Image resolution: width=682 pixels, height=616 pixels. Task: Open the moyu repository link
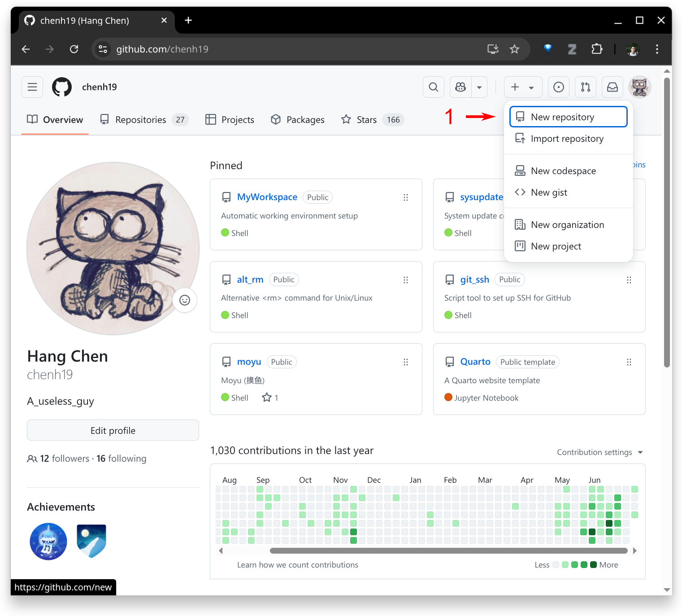coord(249,362)
